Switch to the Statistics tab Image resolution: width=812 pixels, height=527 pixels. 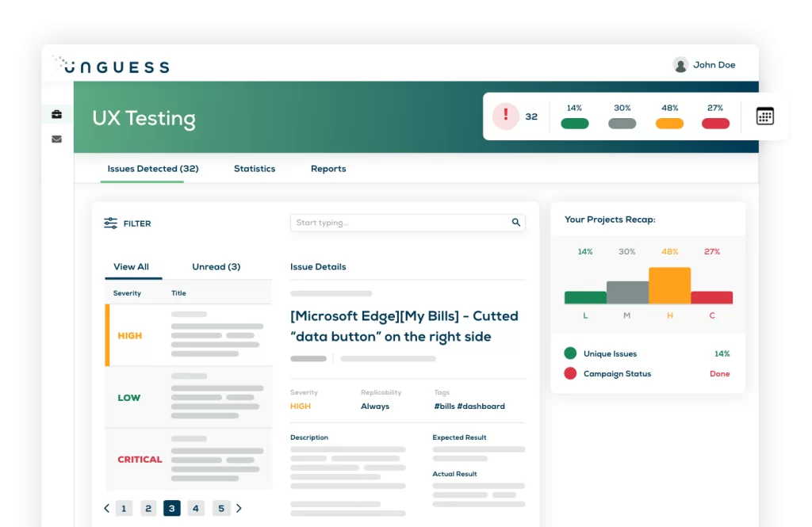[x=255, y=169]
